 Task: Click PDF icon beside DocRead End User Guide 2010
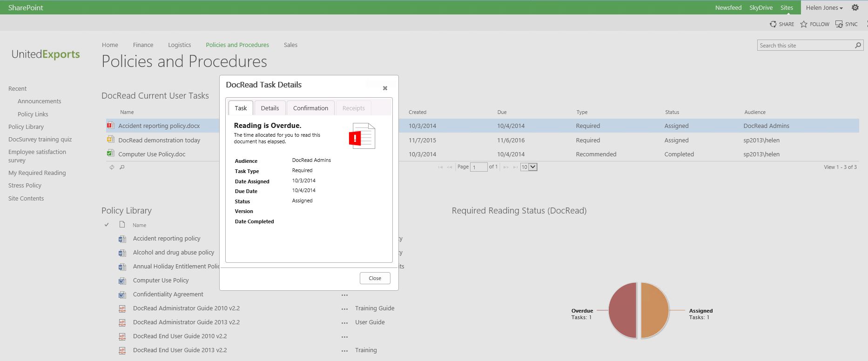(122, 336)
